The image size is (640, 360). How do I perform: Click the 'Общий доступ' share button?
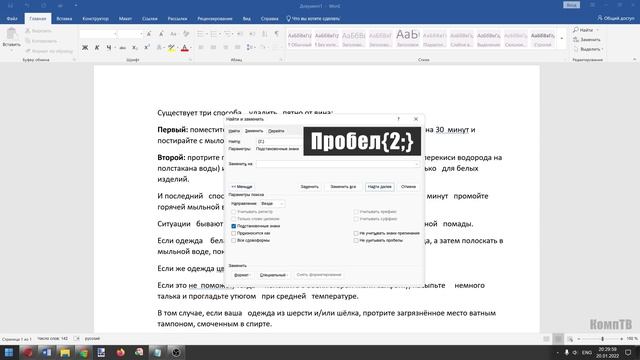pos(616,18)
